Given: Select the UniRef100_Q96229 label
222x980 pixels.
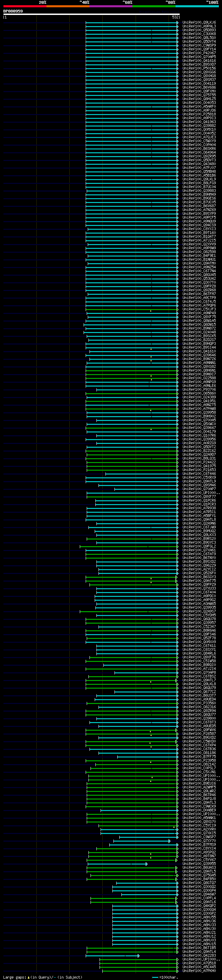Looking at the screenshot, I should point(199,565).
